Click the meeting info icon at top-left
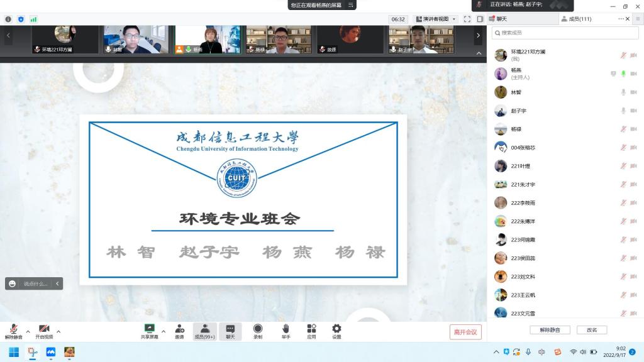Image resolution: width=644 pixels, height=362 pixels. (x=8, y=19)
